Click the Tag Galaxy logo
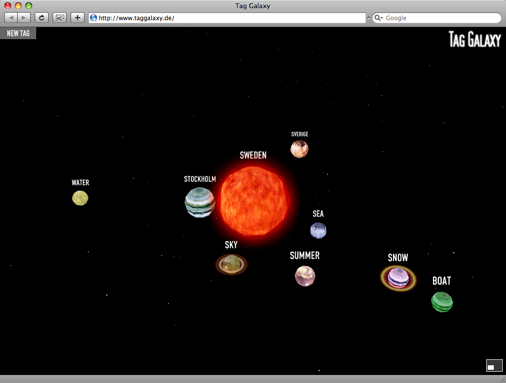The width and height of the screenshot is (506, 383). [475, 39]
